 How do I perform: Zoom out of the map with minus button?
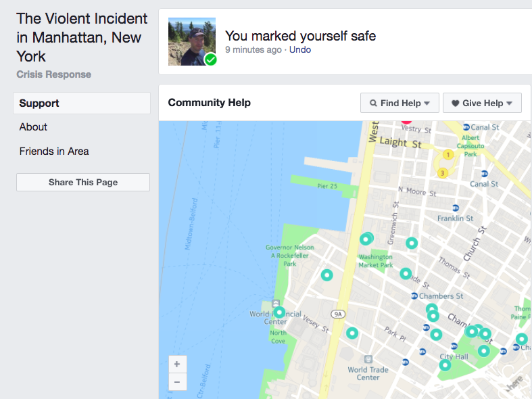[176, 382]
